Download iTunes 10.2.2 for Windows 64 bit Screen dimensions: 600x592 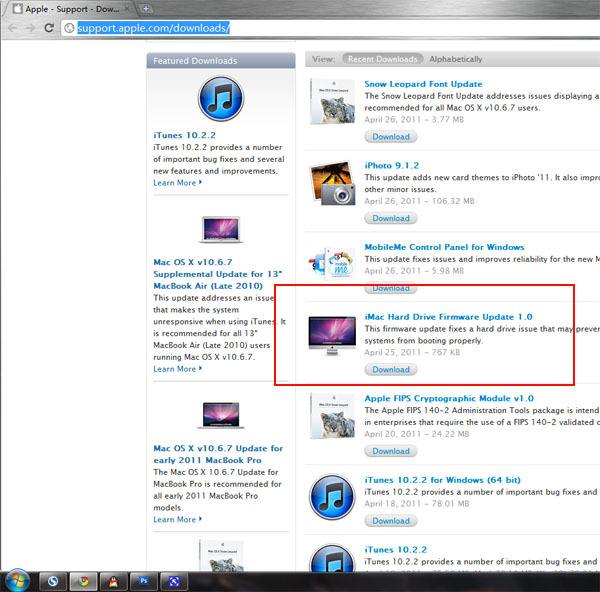click(391, 521)
